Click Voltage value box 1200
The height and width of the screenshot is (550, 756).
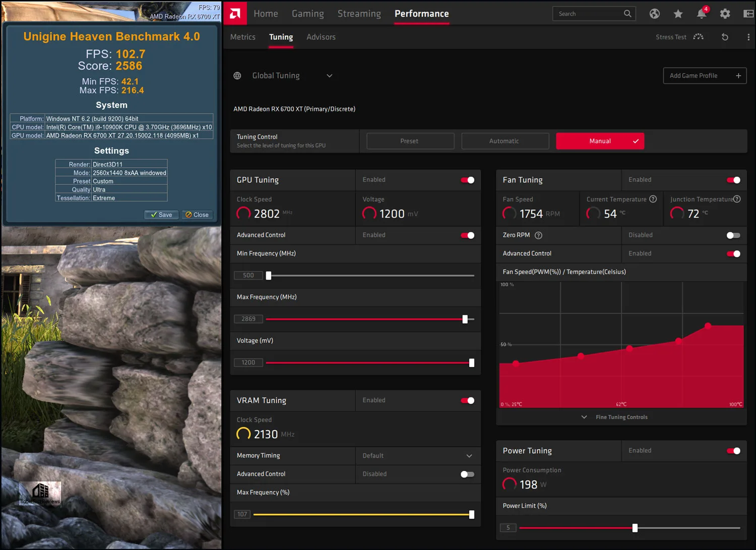pyautogui.click(x=248, y=363)
